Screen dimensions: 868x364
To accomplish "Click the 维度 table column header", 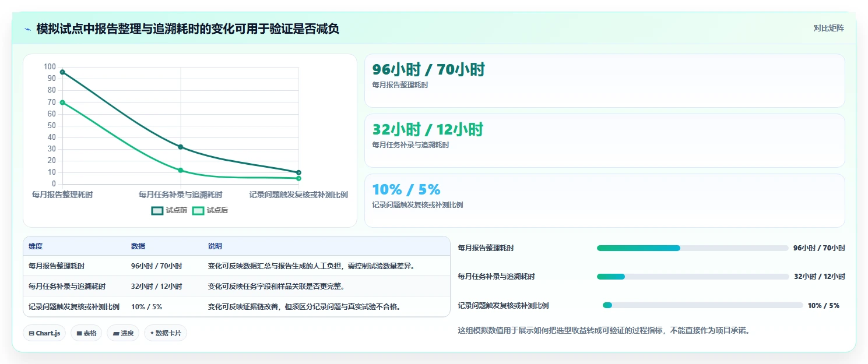I will point(36,246).
